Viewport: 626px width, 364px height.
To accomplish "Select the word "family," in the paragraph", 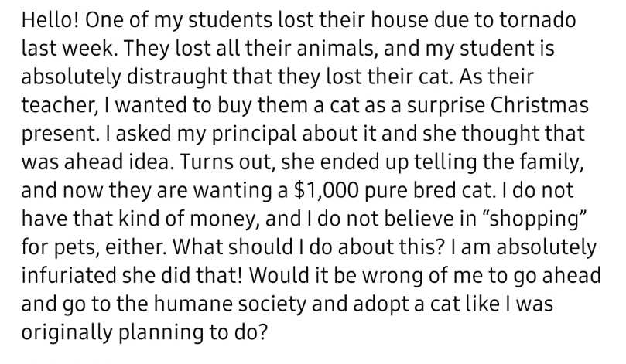I will coord(551,162).
